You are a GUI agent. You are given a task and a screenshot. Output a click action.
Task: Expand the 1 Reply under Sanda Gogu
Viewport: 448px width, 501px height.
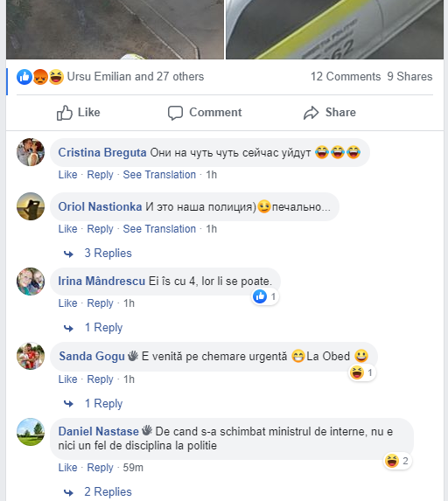click(103, 404)
